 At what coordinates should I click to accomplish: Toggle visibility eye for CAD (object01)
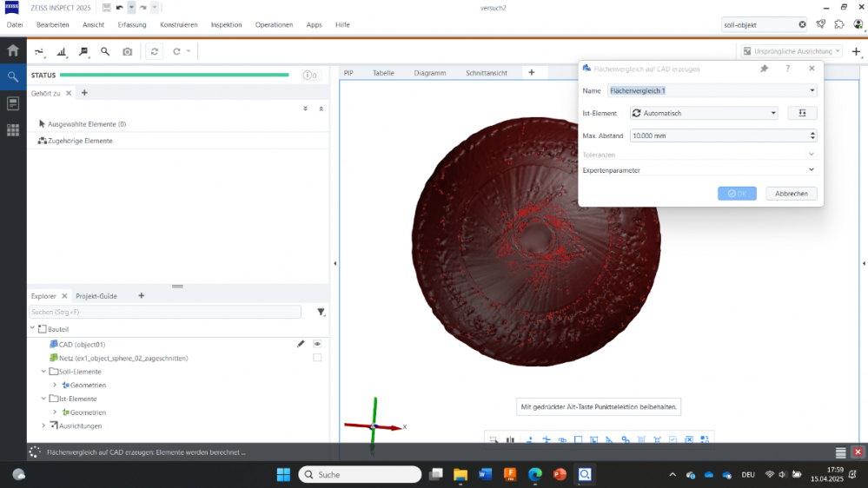(x=317, y=344)
